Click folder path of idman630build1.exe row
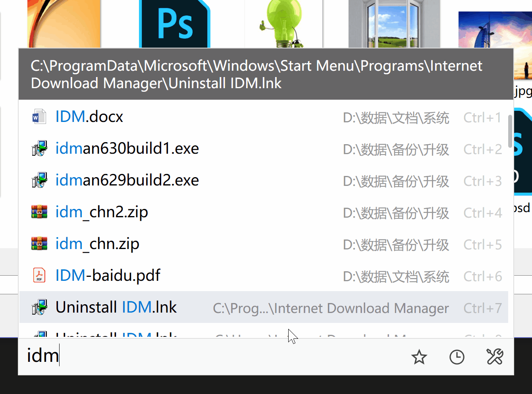Screen dimensions: 532x394 [x=396, y=150]
